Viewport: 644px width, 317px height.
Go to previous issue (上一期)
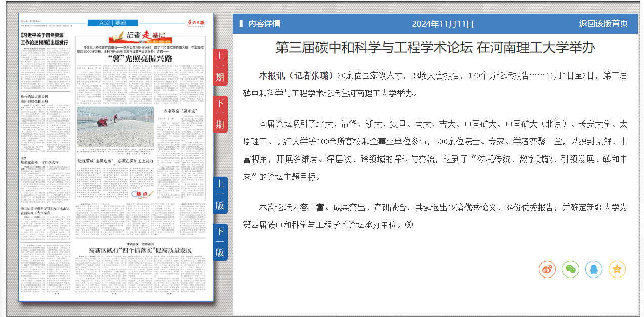point(220,67)
